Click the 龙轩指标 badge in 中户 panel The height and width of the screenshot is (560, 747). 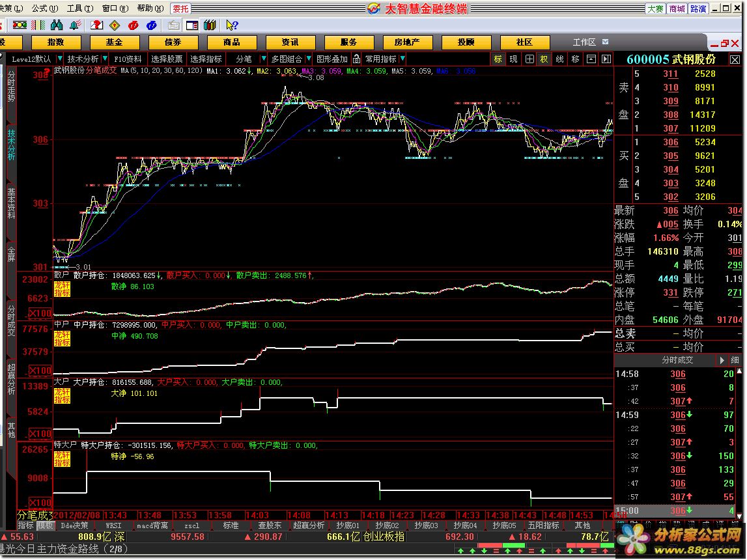62,338
